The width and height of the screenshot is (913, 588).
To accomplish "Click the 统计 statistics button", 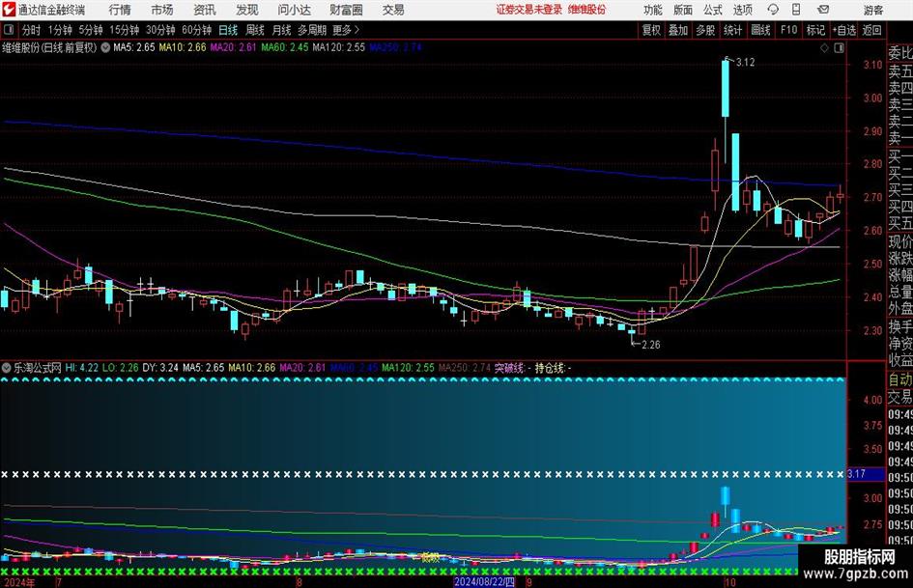I will click(732, 30).
